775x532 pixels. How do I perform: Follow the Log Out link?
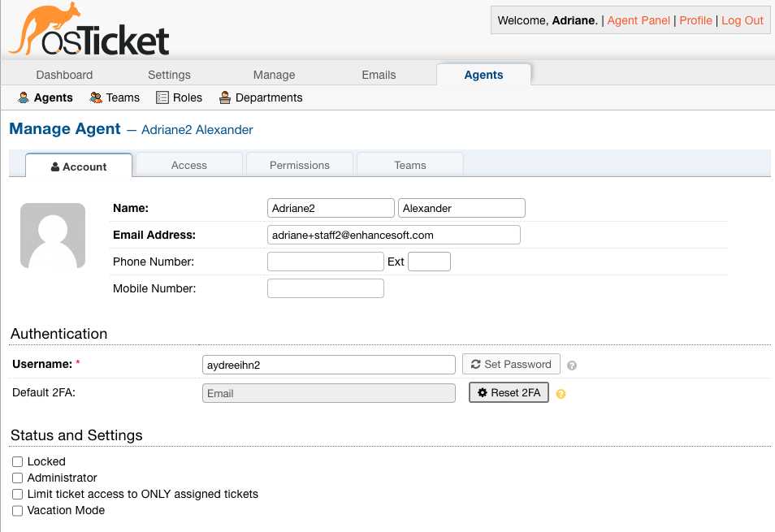[743, 20]
